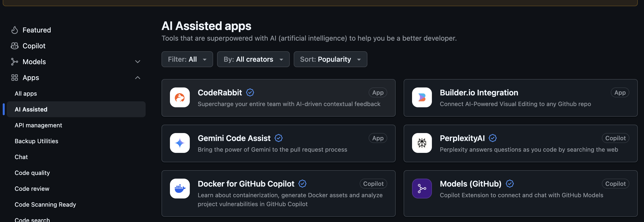Open the PerplexityAI title link
Viewport: 644px width, 222px height.
pyautogui.click(x=462, y=138)
